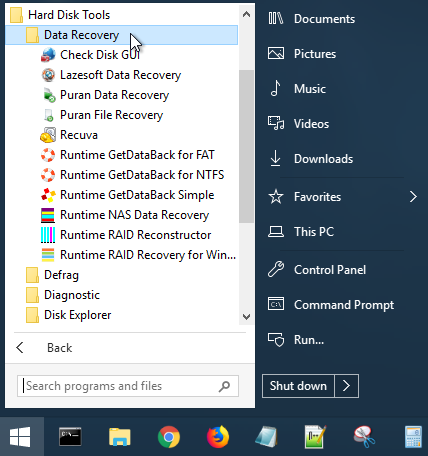Open Runtime RAID Reconstructor icon

pyautogui.click(x=48, y=235)
